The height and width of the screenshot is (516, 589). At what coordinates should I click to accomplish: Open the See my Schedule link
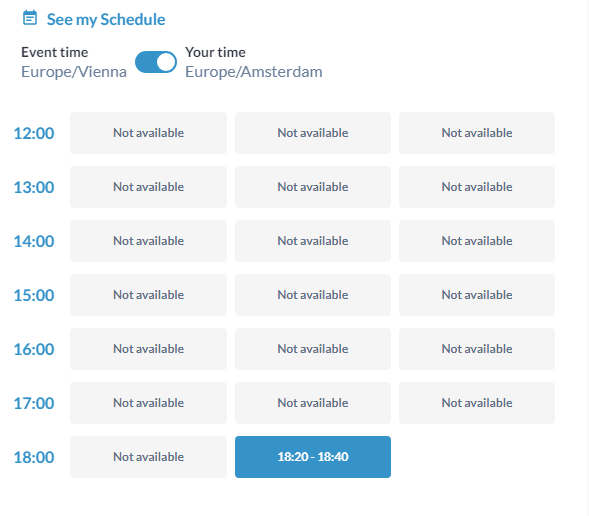click(x=106, y=20)
